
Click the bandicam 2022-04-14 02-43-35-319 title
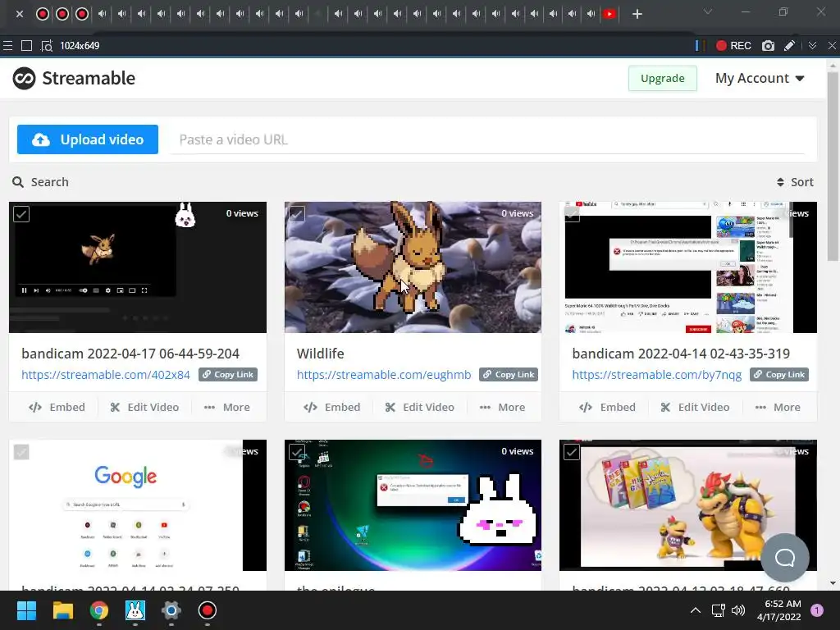[681, 354]
